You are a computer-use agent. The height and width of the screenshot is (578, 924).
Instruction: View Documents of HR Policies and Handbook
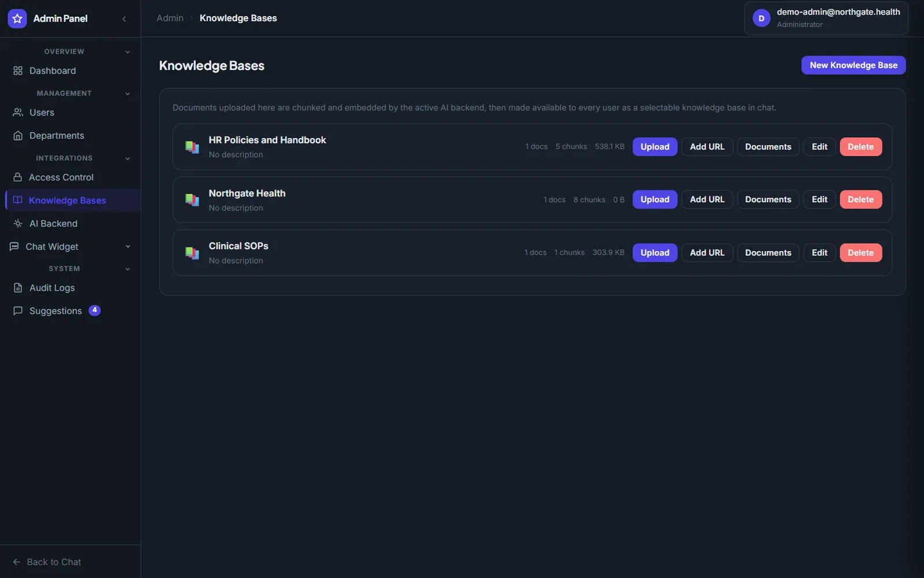tap(768, 147)
